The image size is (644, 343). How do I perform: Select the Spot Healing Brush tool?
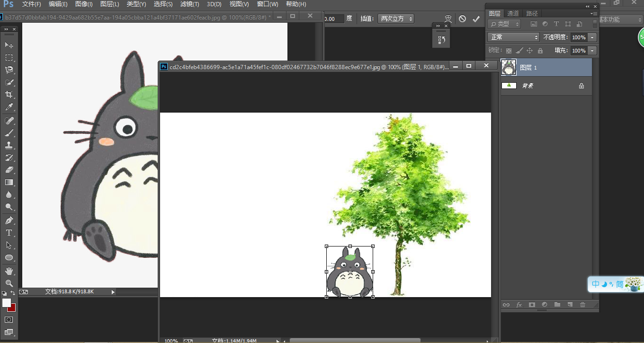pyautogui.click(x=9, y=121)
